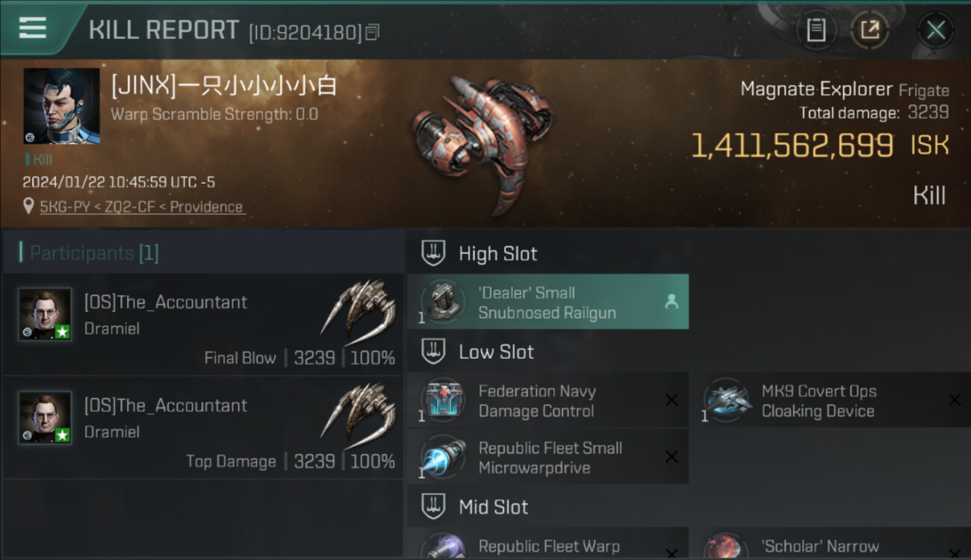Dismiss X on MK9 Covert Ops Cloaking Device
The width and height of the screenshot is (971, 560).
955,400
